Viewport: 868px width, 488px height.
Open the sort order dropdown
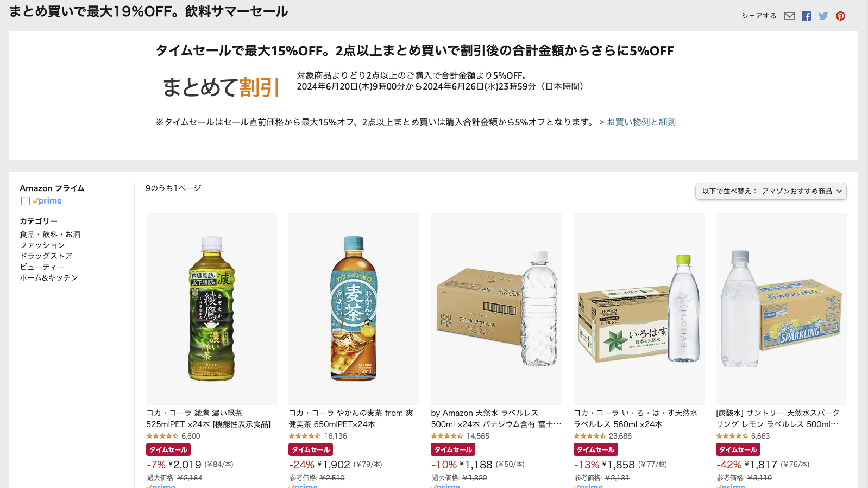pyautogui.click(x=771, y=191)
